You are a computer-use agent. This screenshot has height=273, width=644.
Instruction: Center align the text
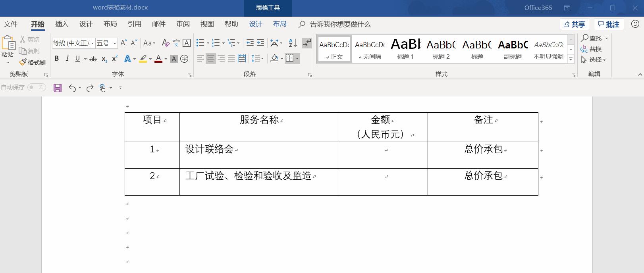tap(210, 59)
